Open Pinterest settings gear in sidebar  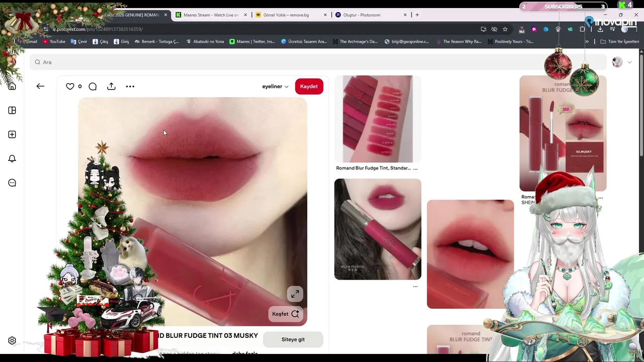[12, 341]
